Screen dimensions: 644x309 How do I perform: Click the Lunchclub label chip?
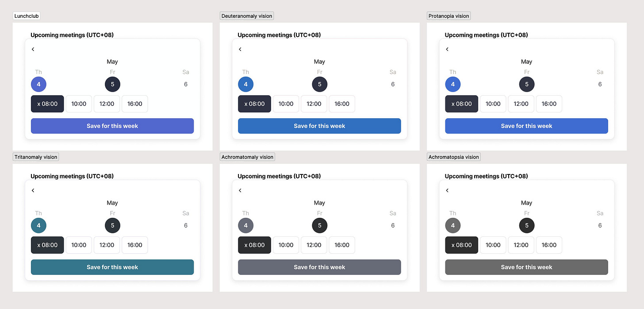click(x=26, y=15)
